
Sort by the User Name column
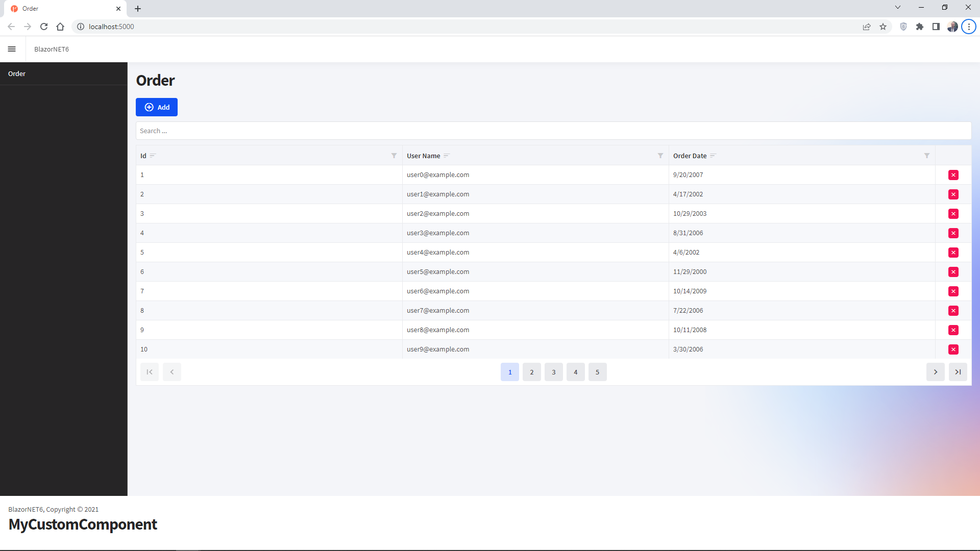click(447, 156)
